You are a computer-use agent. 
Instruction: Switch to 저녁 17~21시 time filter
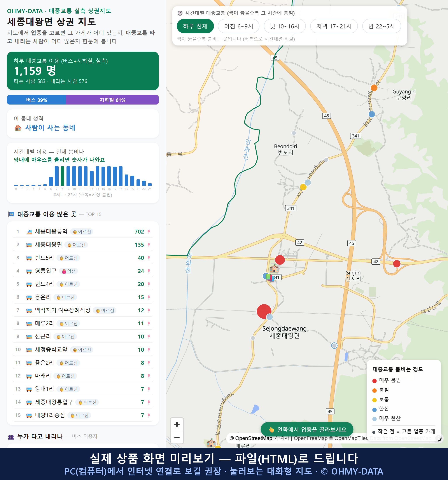pos(334,26)
